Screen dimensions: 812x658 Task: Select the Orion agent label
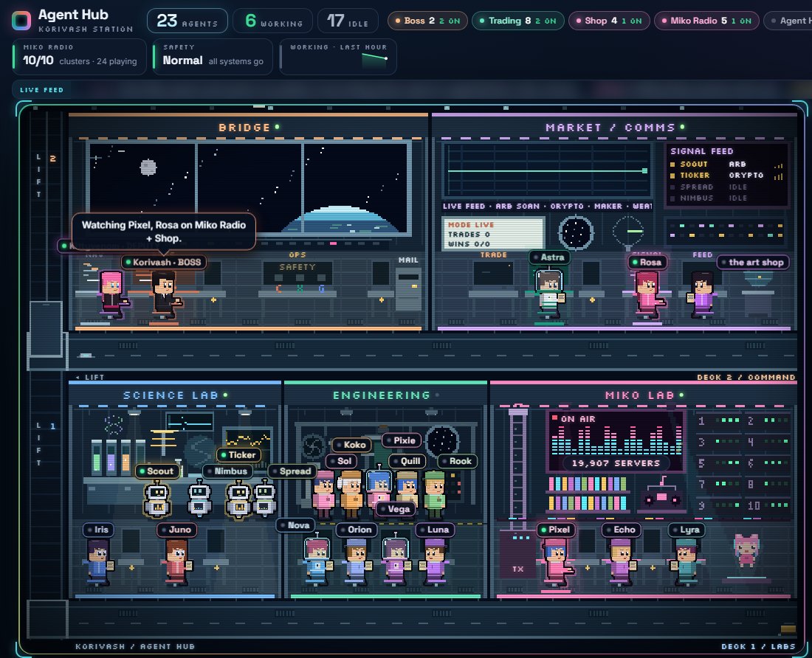pos(357,530)
